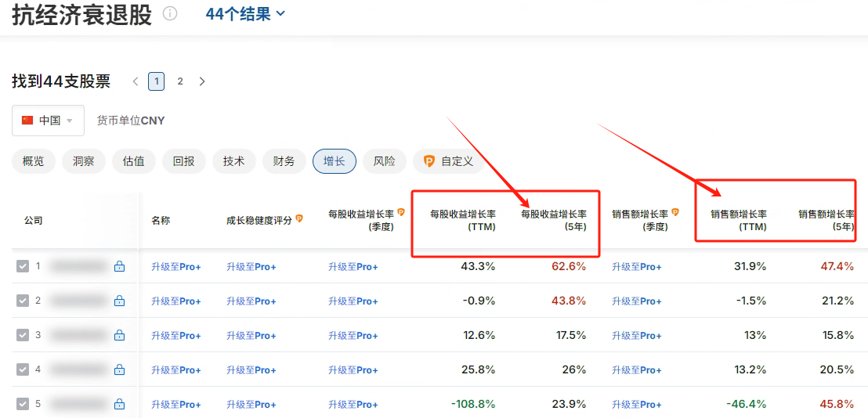Uncheck the checkbox for row 1
868x418 pixels.
pos(23,266)
